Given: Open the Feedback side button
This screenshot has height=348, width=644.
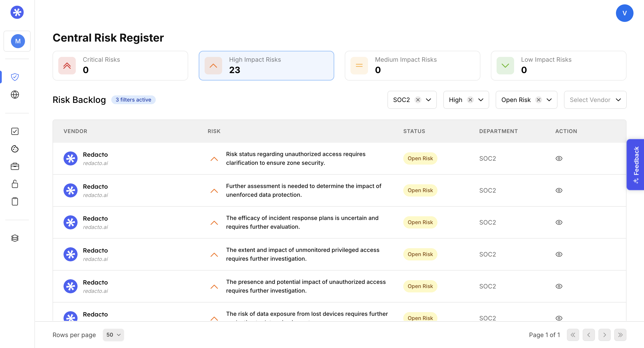Looking at the screenshot, I should click(x=635, y=165).
